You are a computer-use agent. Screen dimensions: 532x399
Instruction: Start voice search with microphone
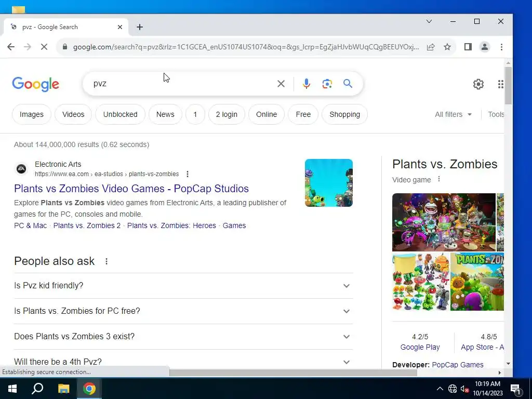[x=306, y=84]
